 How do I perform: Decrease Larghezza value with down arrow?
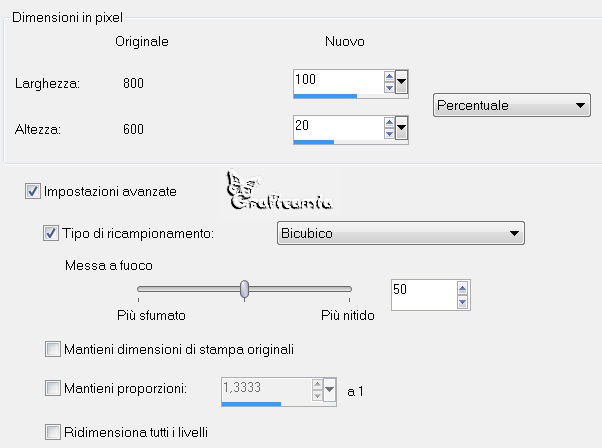[389, 87]
